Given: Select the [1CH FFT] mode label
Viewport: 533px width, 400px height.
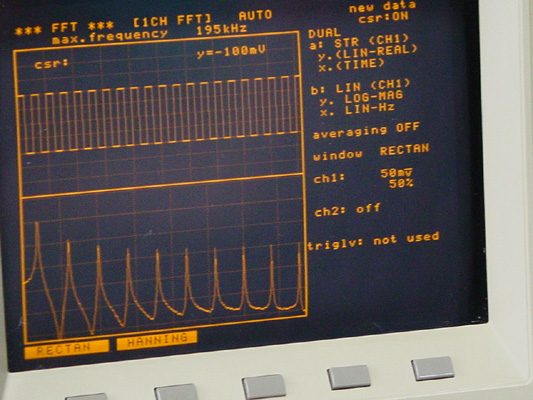Looking at the screenshot, I should [x=172, y=20].
